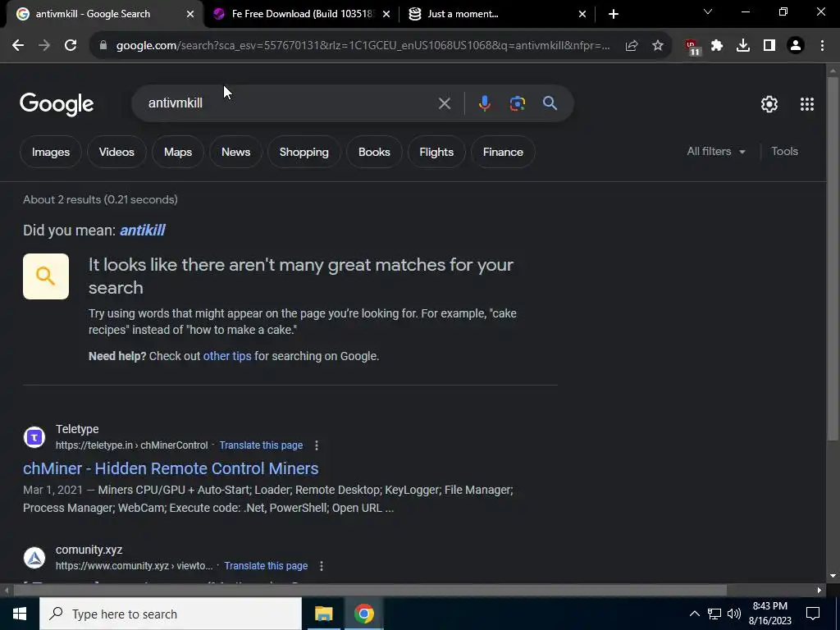Open the red extension with badge 11
840x630 pixels.
[692, 47]
